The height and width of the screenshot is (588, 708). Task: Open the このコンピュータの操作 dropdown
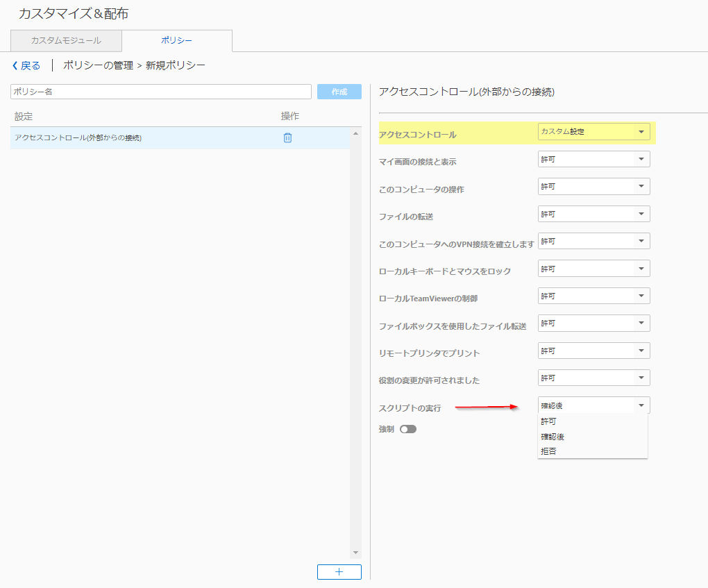click(593, 187)
